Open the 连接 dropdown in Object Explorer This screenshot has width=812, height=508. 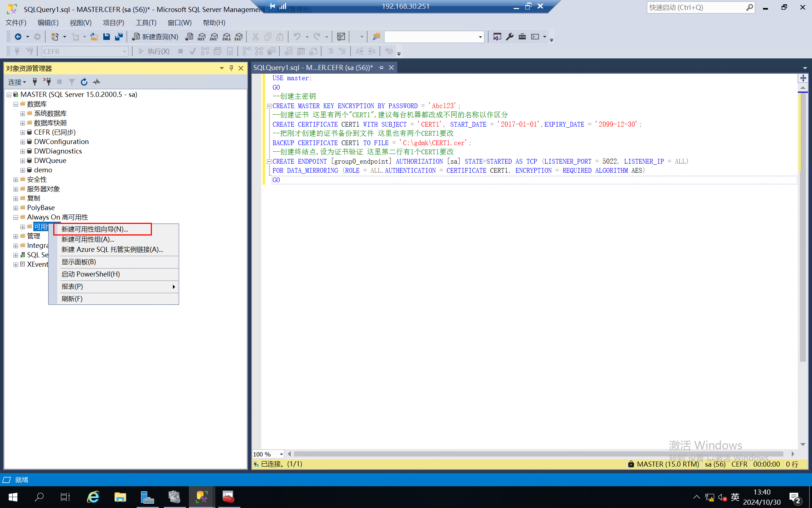coord(17,82)
